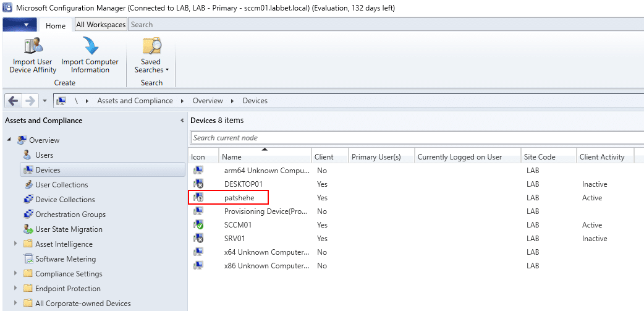This screenshot has width=644, height=311.
Task: Collapse the Assets and Compliance navigation pane
Action: 182,121
